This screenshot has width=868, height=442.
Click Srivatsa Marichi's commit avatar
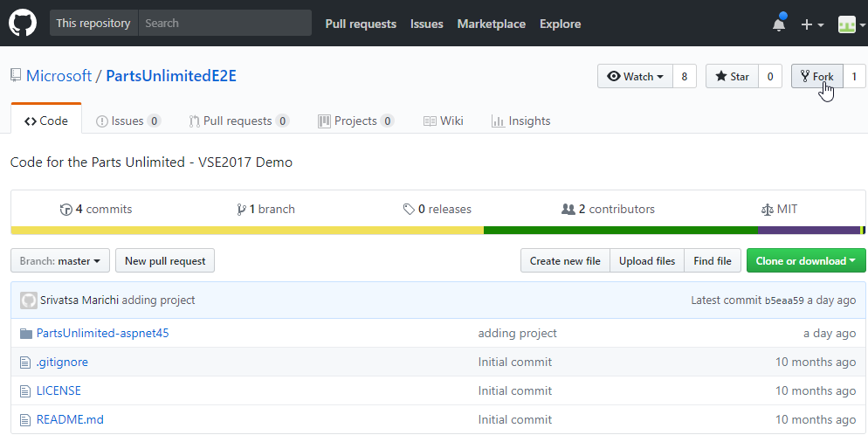[x=29, y=300]
